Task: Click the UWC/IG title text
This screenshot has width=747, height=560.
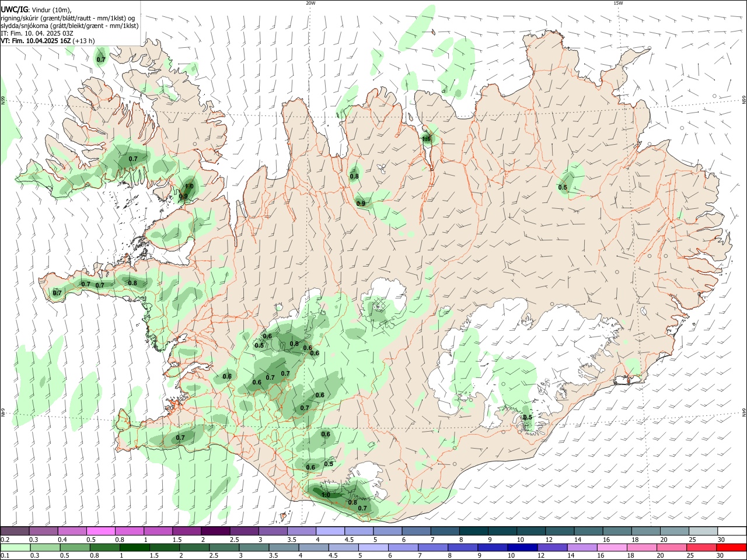Action: (x=13, y=9)
